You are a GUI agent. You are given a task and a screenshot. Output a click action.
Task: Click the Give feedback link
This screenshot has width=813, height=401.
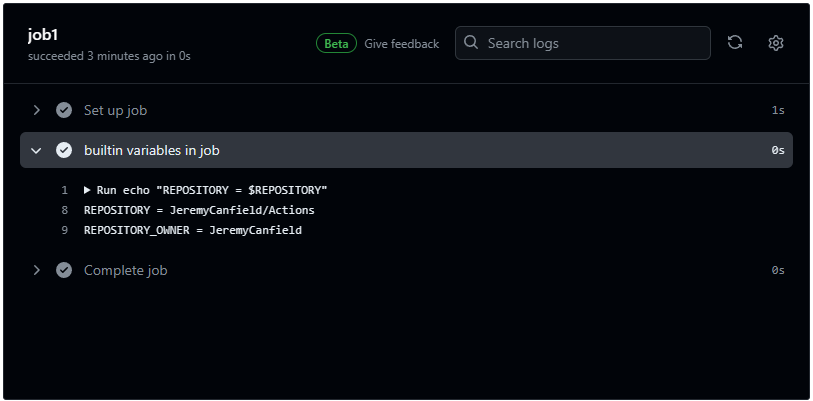click(x=401, y=44)
